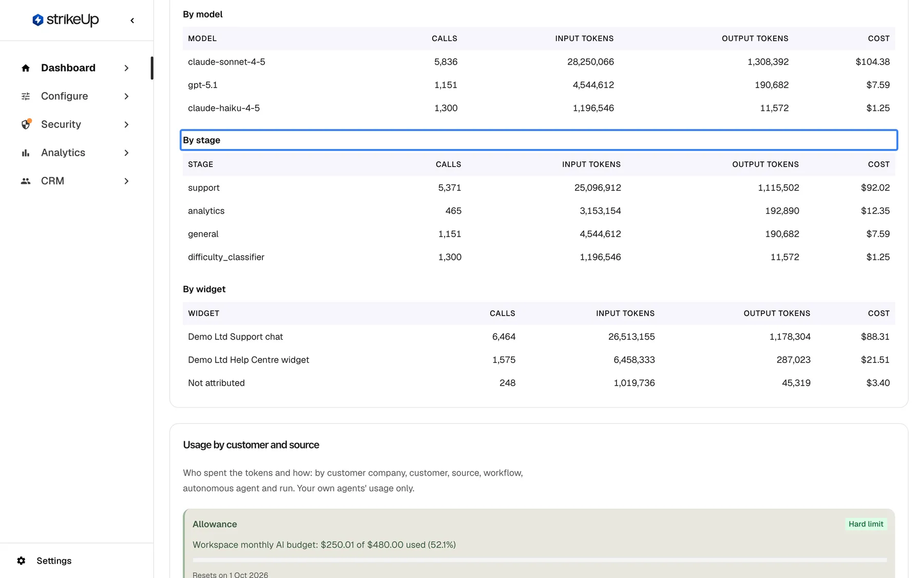The width and height of the screenshot is (924, 578).
Task: Click the general stage name
Action: point(203,234)
